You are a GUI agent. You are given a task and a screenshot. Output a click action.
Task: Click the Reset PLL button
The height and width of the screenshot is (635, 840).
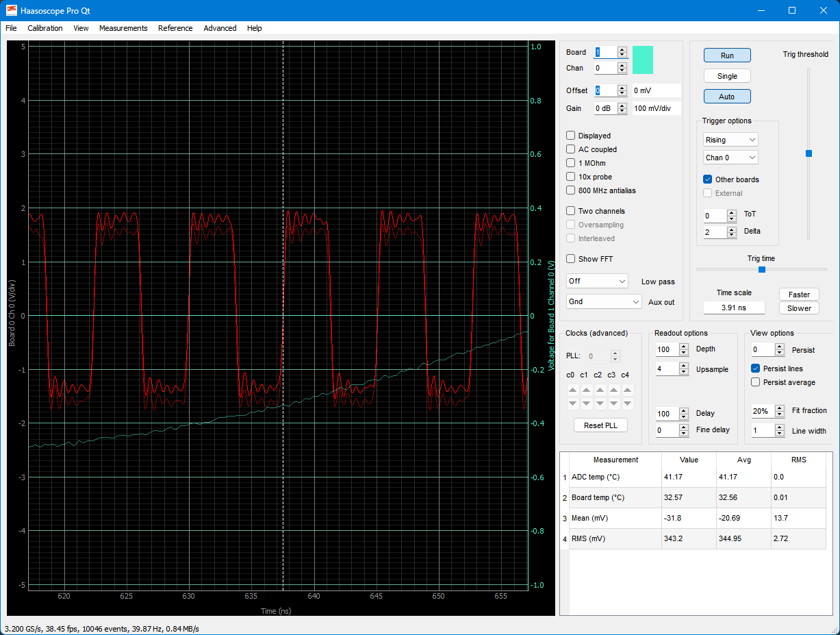600,425
